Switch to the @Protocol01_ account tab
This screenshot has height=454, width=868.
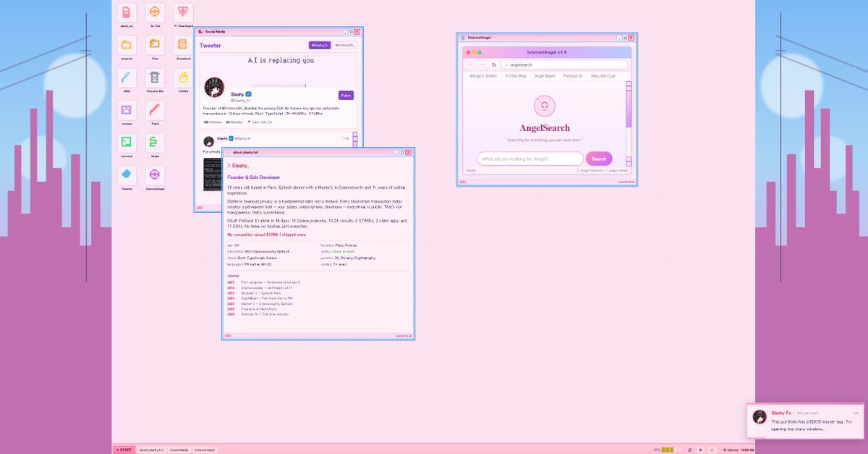345,45
